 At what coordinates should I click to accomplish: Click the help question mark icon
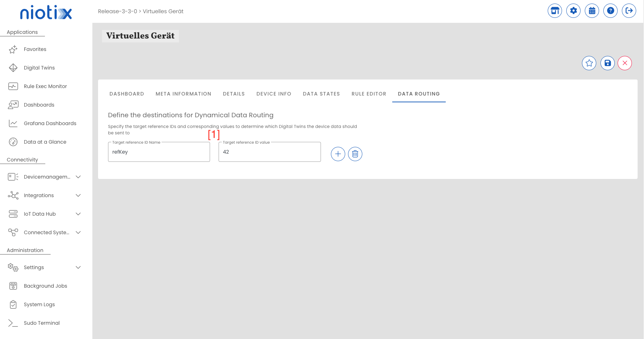click(x=610, y=11)
